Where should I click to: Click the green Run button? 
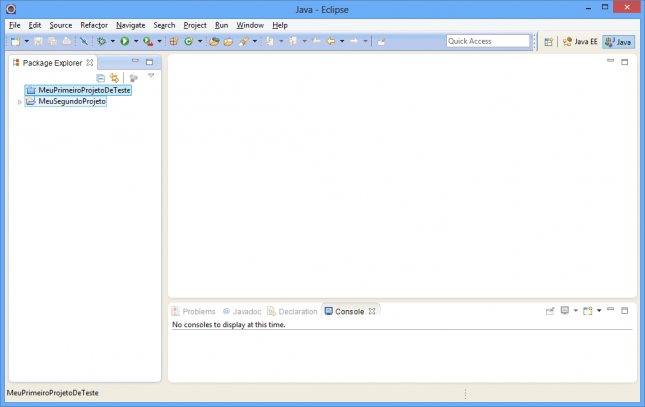pyautogui.click(x=125, y=41)
